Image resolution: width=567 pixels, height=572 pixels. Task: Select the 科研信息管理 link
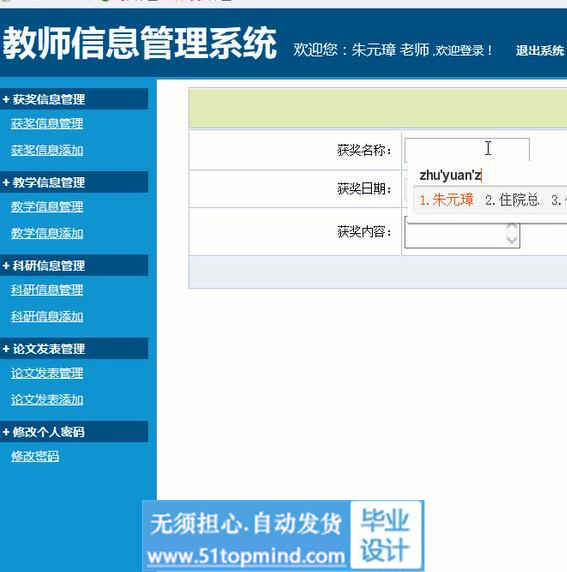(x=47, y=290)
